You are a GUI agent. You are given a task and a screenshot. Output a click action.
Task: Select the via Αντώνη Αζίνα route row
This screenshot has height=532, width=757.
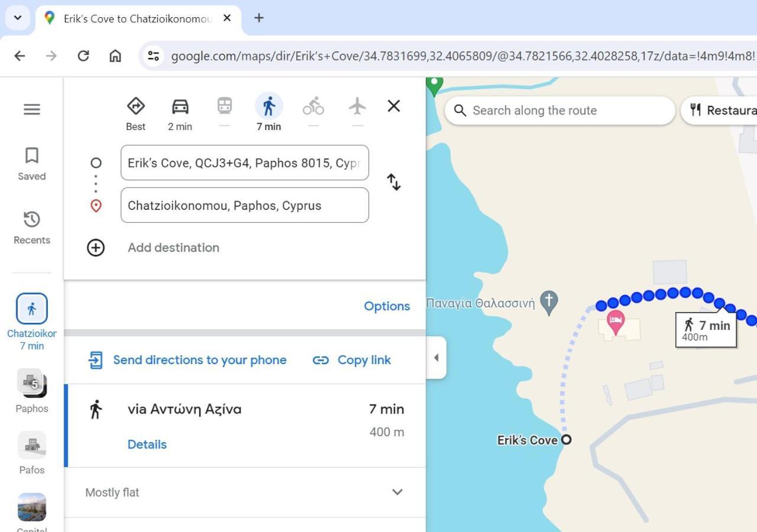pyautogui.click(x=245, y=426)
